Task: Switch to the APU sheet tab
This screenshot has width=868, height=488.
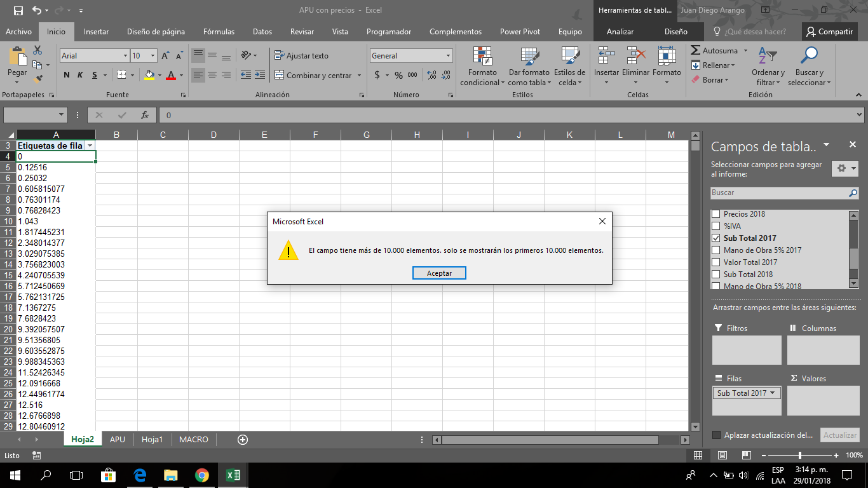Action: [118, 439]
